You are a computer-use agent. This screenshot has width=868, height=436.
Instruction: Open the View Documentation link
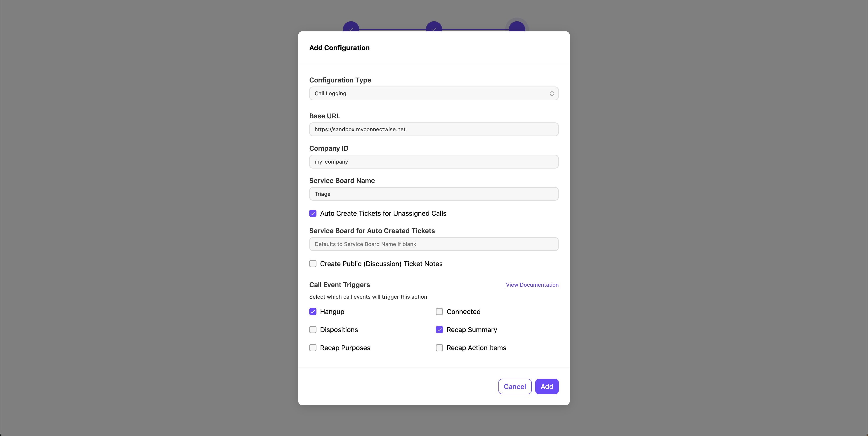tap(532, 285)
